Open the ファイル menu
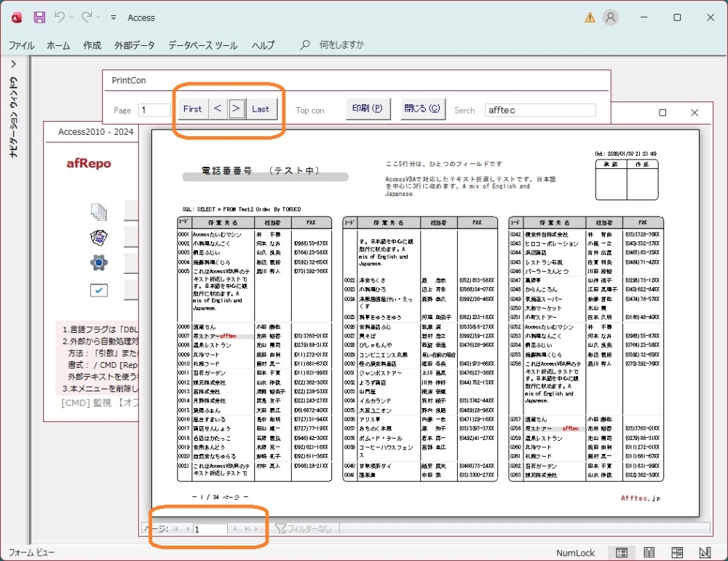 21,45
